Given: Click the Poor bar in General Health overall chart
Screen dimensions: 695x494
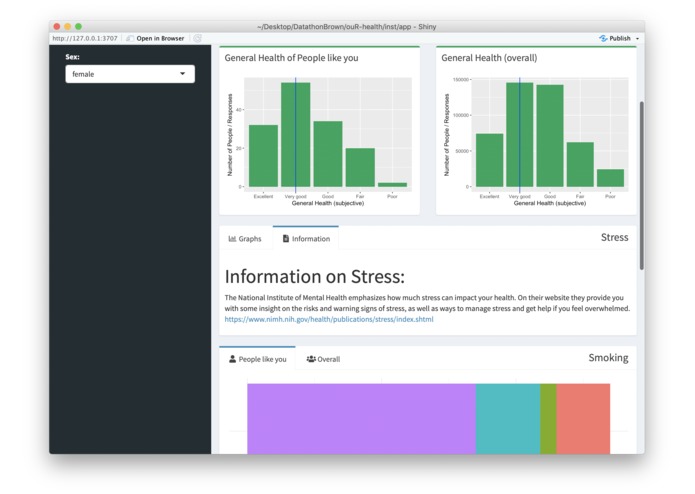Looking at the screenshot, I should point(610,178).
